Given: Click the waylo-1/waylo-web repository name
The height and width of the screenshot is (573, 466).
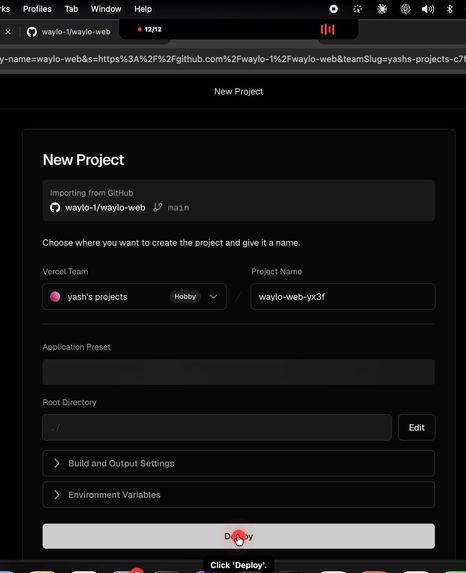Looking at the screenshot, I should pos(105,208).
